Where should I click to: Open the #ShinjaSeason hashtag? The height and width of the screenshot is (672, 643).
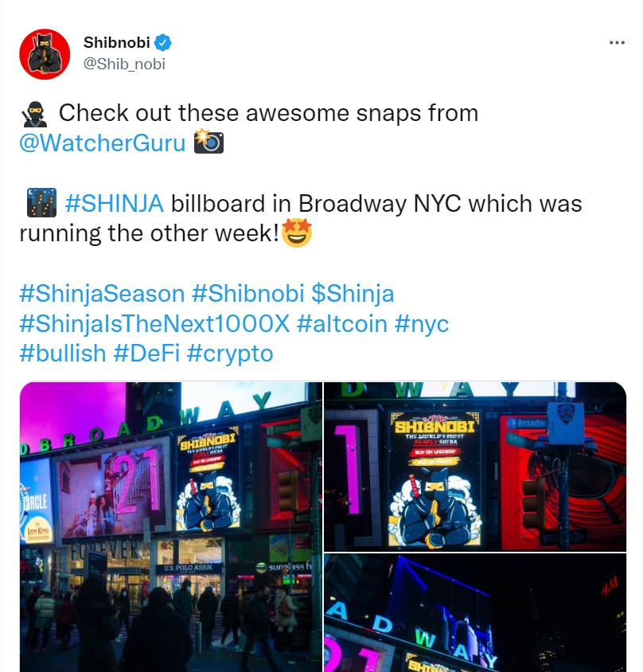102,294
